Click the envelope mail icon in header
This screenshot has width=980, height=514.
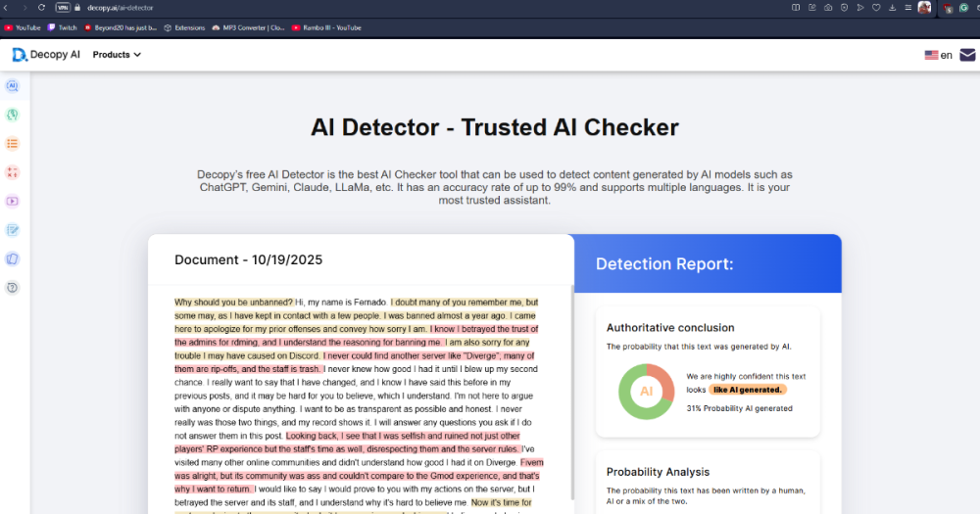(x=967, y=55)
